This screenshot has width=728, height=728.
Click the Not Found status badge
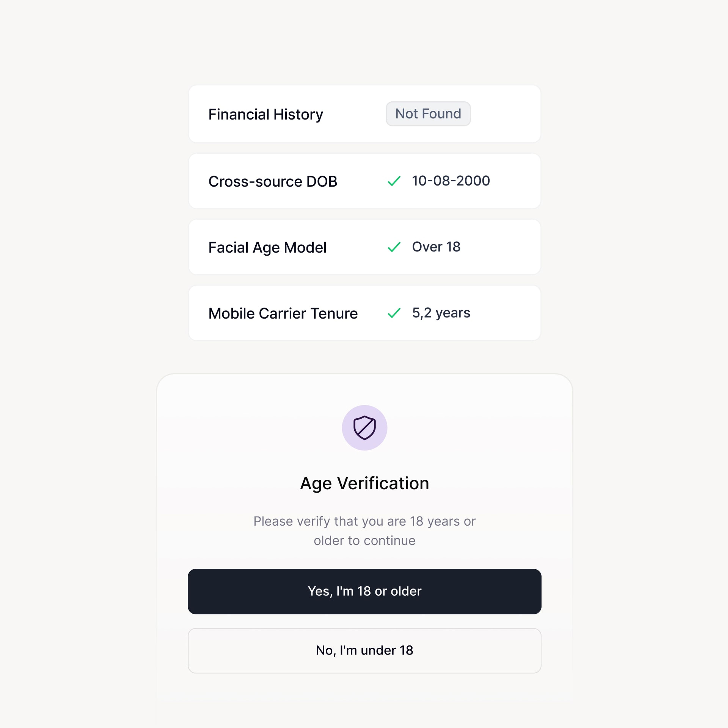coord(428,114)
